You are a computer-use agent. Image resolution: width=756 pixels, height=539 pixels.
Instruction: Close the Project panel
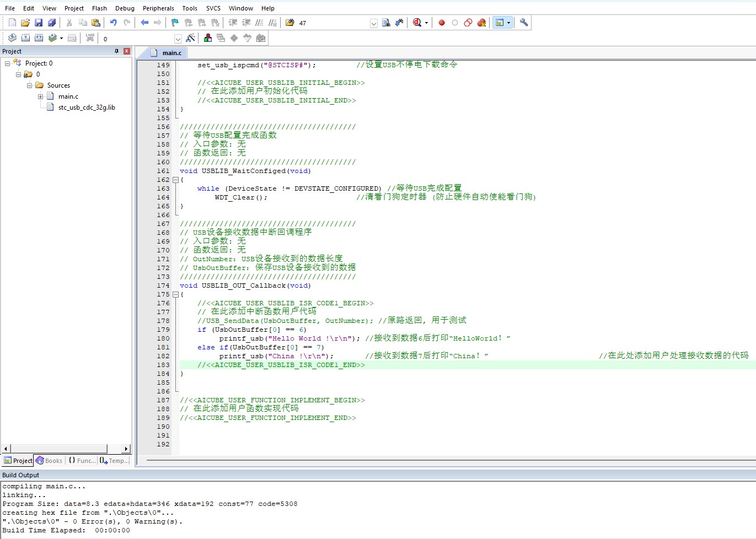click(x=127, y=51)
